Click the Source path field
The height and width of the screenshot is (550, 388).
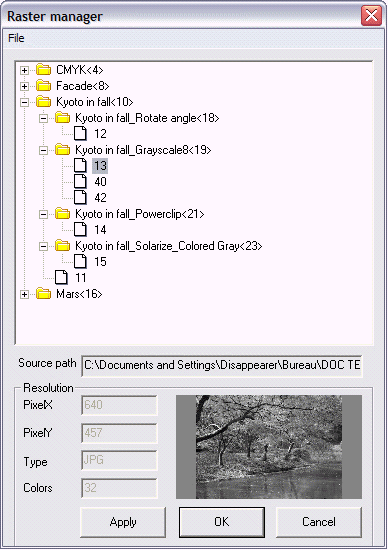click(x=222, y=365)
